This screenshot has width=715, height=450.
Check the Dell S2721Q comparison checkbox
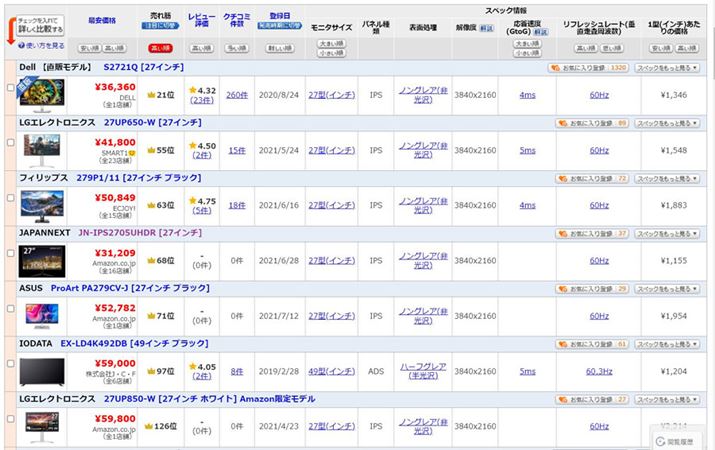tap(10, 88)
